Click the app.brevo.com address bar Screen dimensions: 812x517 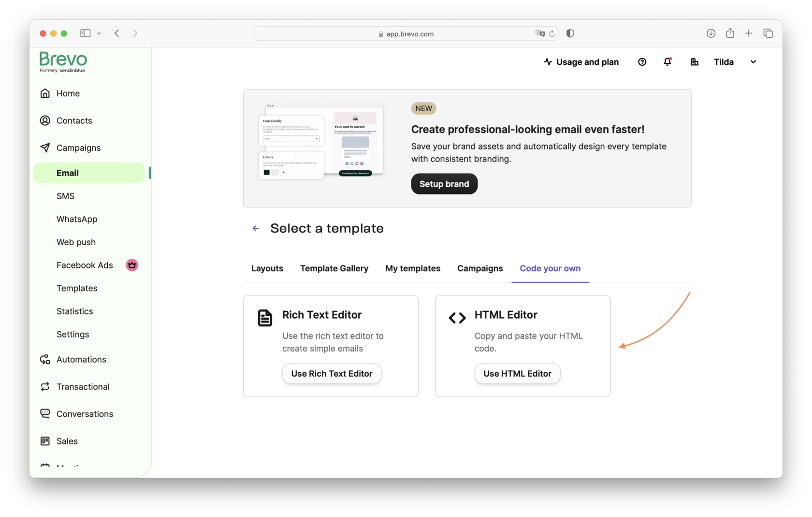[406, 33]
